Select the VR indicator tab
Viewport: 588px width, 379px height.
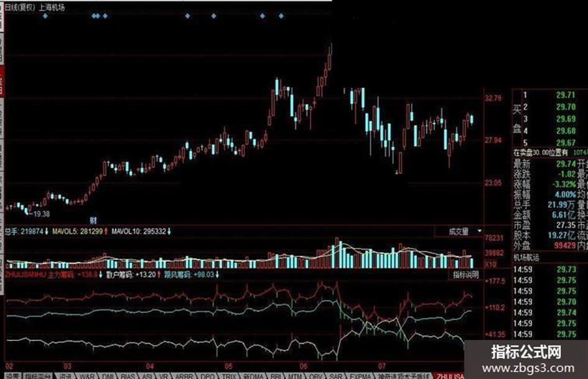pos(164,376)
